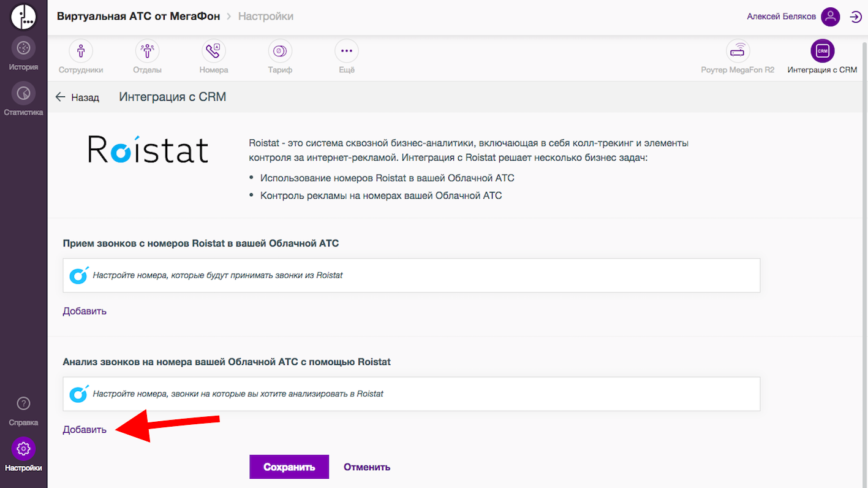Click the Отменить button
Screen dimensions: 868x488
pyautogui.click(x=367, y=467)
